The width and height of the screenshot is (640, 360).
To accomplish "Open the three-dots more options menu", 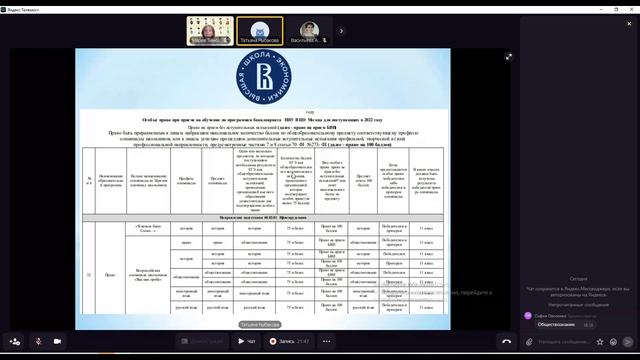I will 327,341.
